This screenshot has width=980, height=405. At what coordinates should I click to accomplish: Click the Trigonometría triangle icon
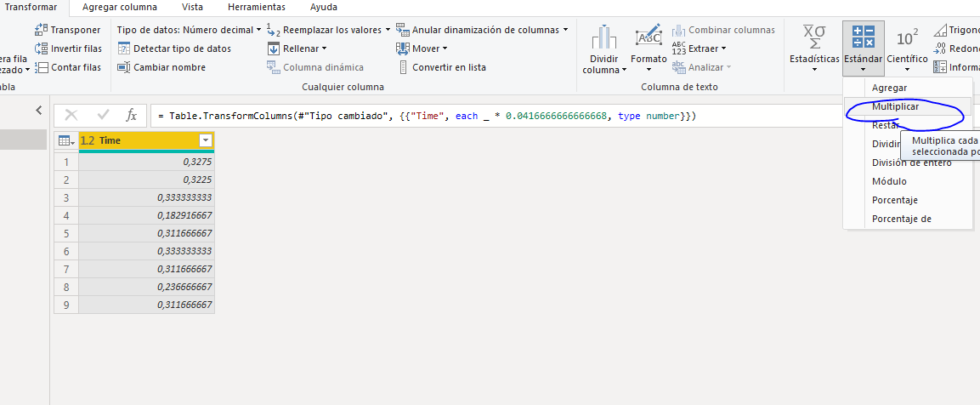940,30
